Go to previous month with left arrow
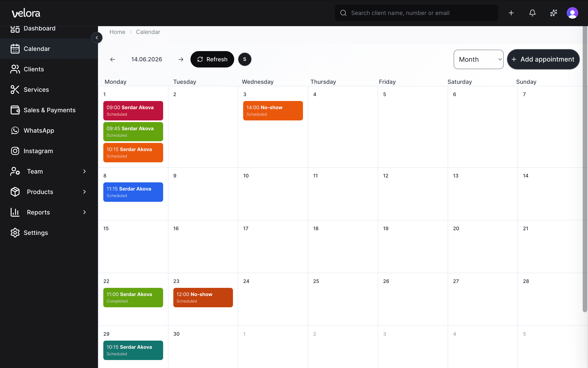The image size is (588, 368). [x=112, y=59]
